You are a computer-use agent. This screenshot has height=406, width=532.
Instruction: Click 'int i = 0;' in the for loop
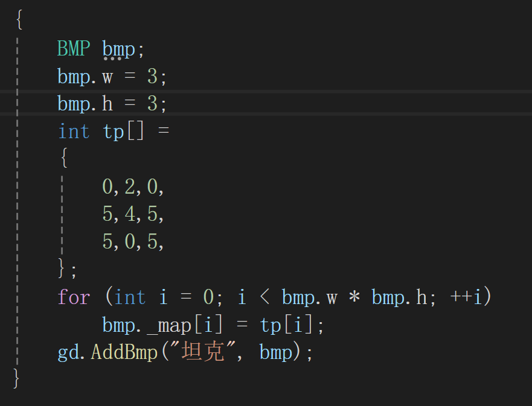[x=168, y=297]
